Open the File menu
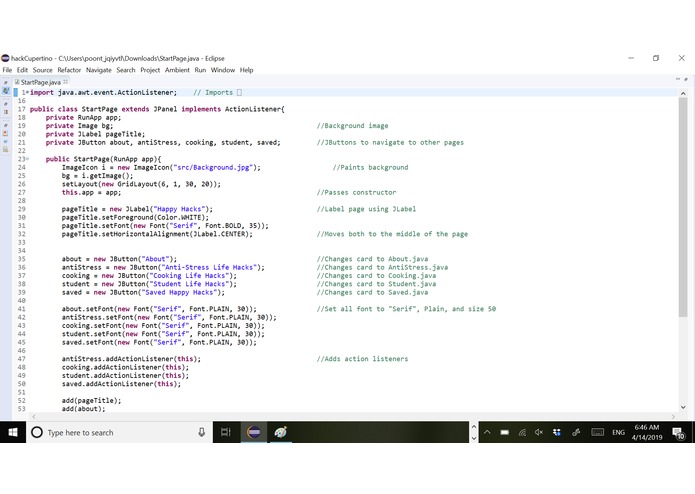The height and width of the screenshot is (494, 695). pos(7,70)
